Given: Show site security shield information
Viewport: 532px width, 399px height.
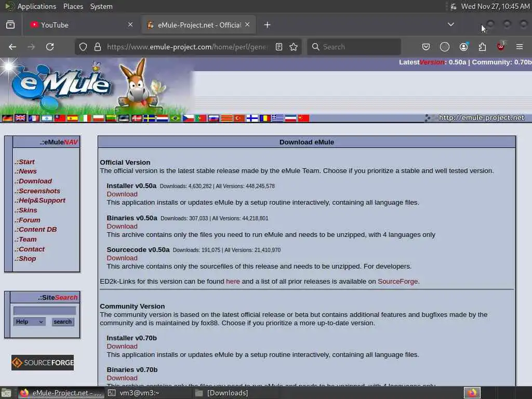Looking at the screenshot, I should pos(83,47).
